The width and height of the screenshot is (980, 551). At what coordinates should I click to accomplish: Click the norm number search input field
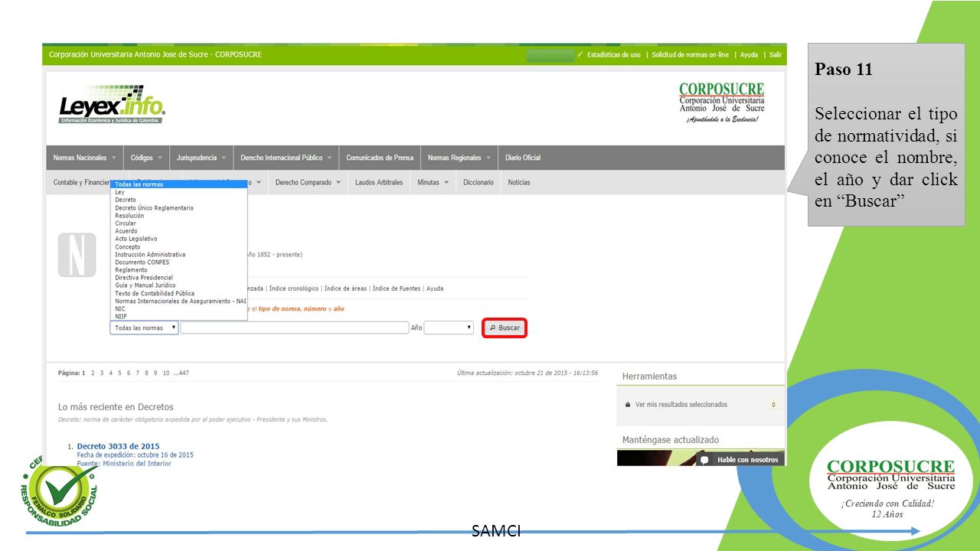pos(295,328)
